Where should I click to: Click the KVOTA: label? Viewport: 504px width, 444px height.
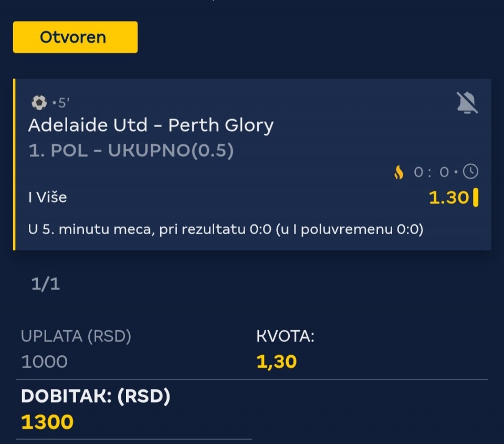point(285,336)
